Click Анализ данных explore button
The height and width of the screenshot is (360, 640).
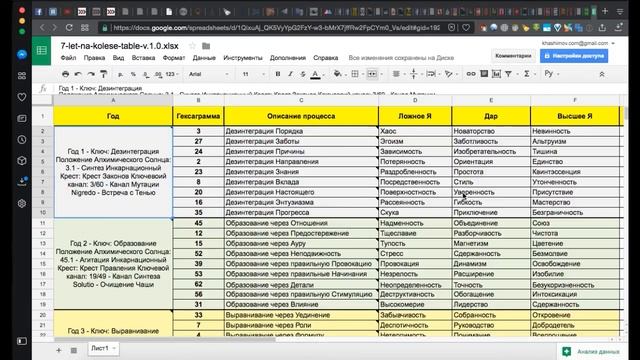tap(592, 351)
